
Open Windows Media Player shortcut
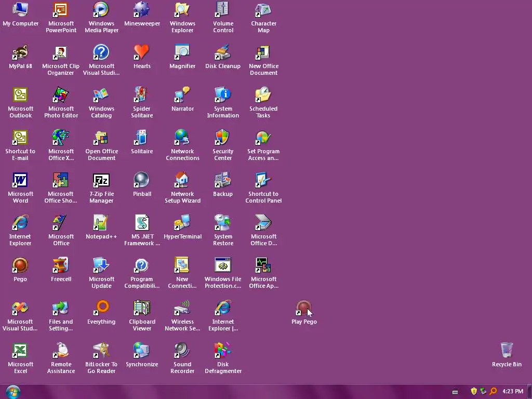tap(101, 9)
